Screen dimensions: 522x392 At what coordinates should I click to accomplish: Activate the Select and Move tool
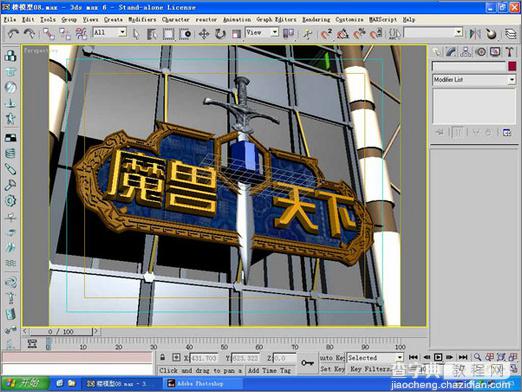click(204, 34)
